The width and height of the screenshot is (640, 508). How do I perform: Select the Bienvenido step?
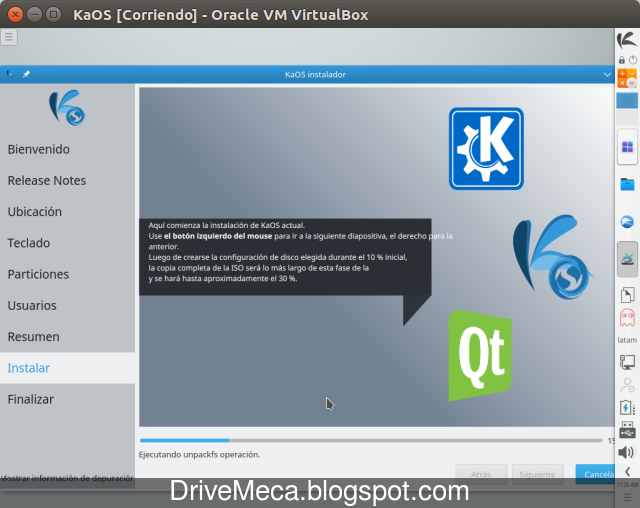(67, 149)
